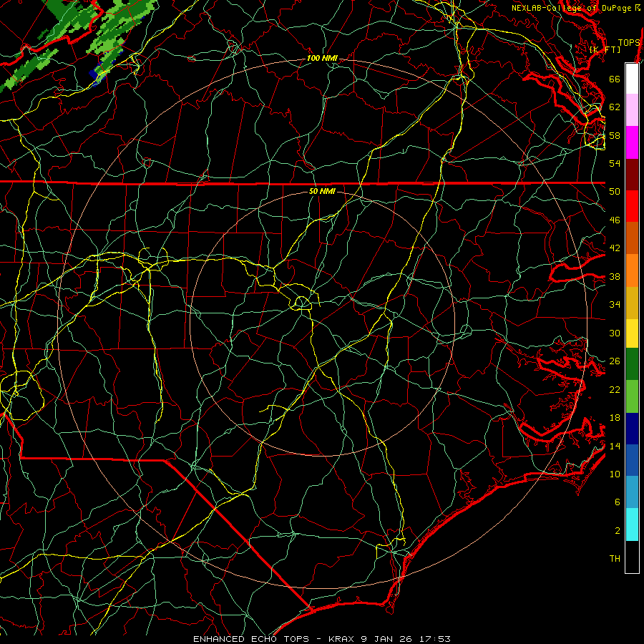Click the '46' legend value
The image size is (644, 644).
615,220
